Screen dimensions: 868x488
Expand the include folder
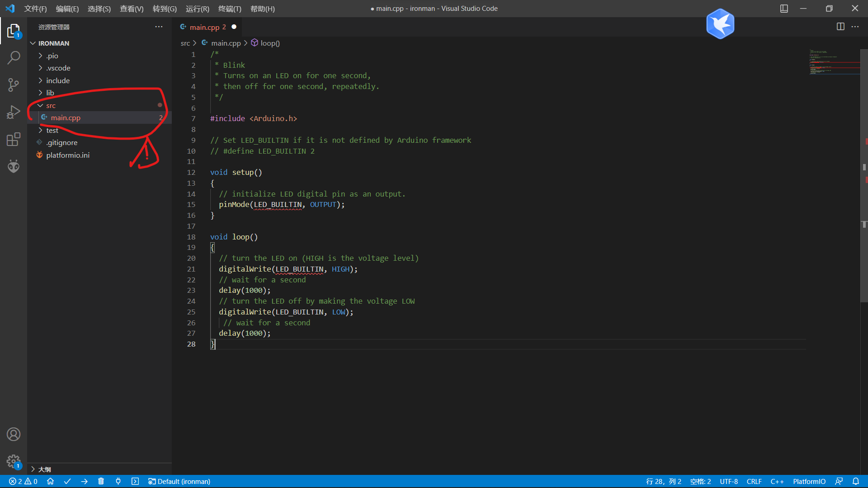point(57,80)
